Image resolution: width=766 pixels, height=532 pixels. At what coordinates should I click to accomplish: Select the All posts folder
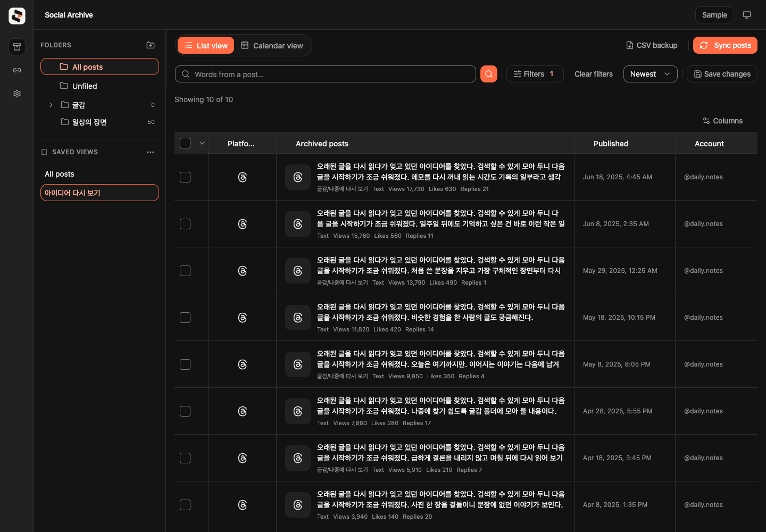[99, 66]
